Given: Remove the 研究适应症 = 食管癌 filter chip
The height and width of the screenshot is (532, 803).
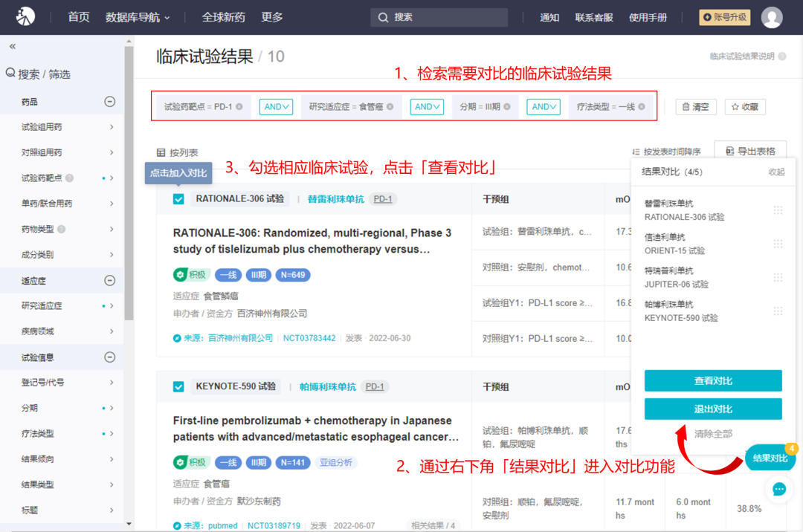Looking at the screenshot, I should pos(390,107).
